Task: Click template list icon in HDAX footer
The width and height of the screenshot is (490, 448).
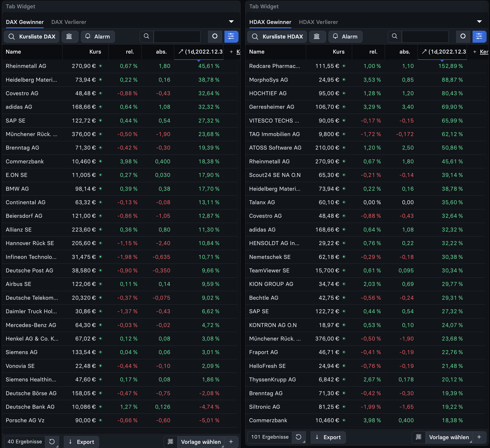Action: click(x=418, y=437)
